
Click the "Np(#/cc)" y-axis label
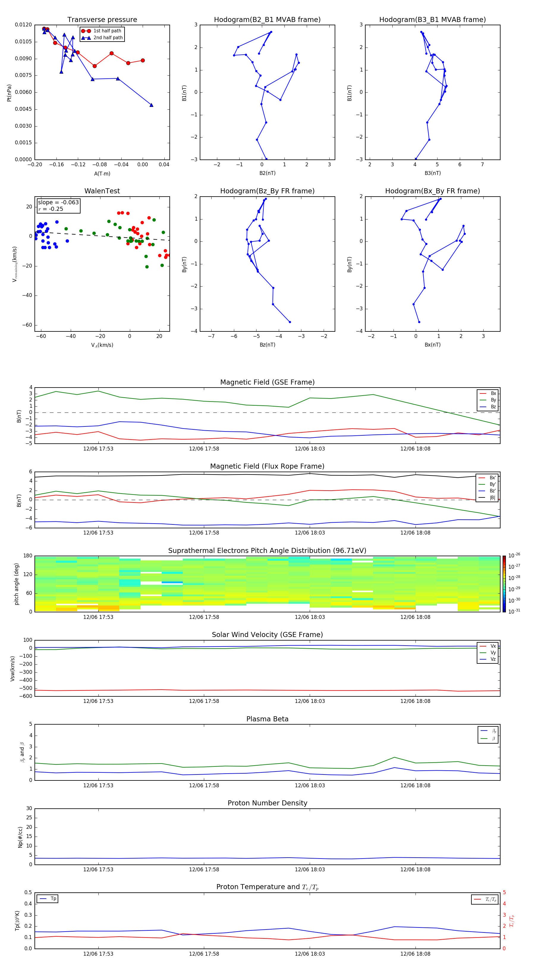pos(20,837)
